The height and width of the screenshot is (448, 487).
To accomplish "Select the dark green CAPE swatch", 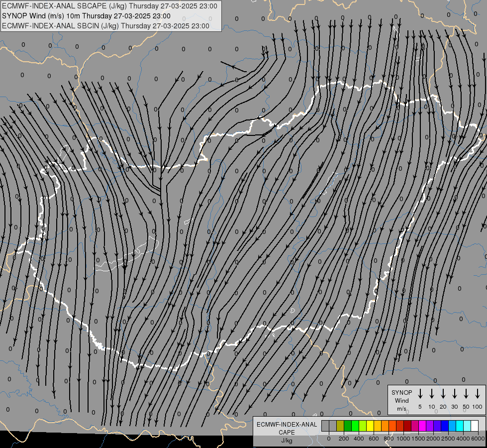I will pyautogui.click(x=348, y=426).
